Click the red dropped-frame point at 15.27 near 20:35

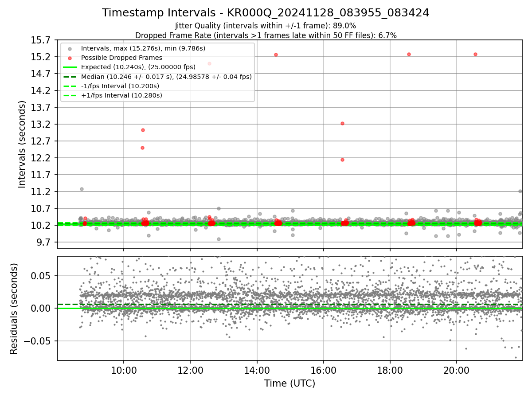475,54
